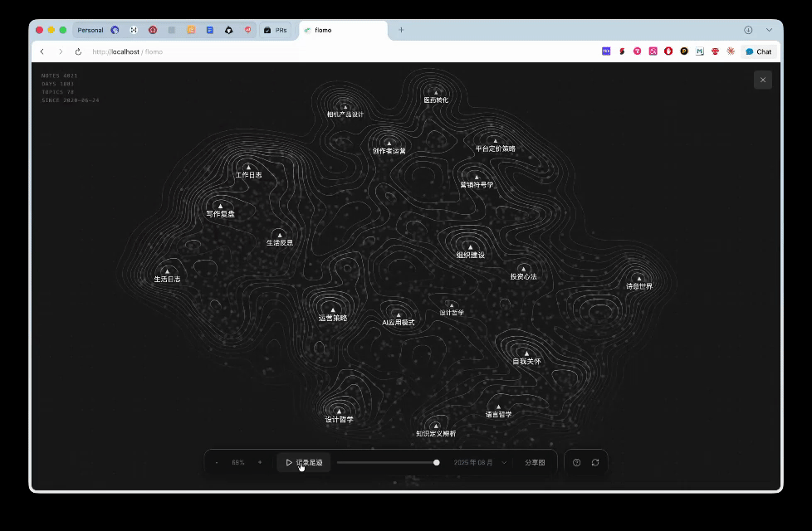Click the 平台定价策略 topic label
The height and width of the screenshot is (531, 812).
coord(496,149)
